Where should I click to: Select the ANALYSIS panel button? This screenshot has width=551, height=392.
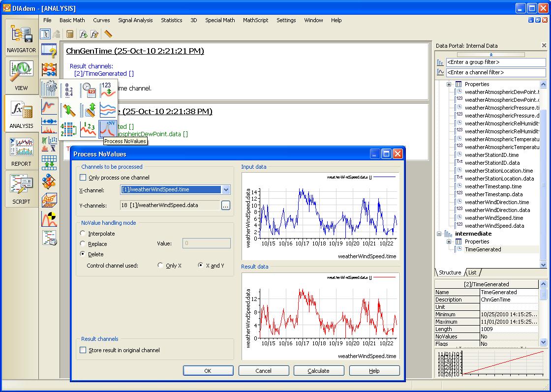[21, 113]
